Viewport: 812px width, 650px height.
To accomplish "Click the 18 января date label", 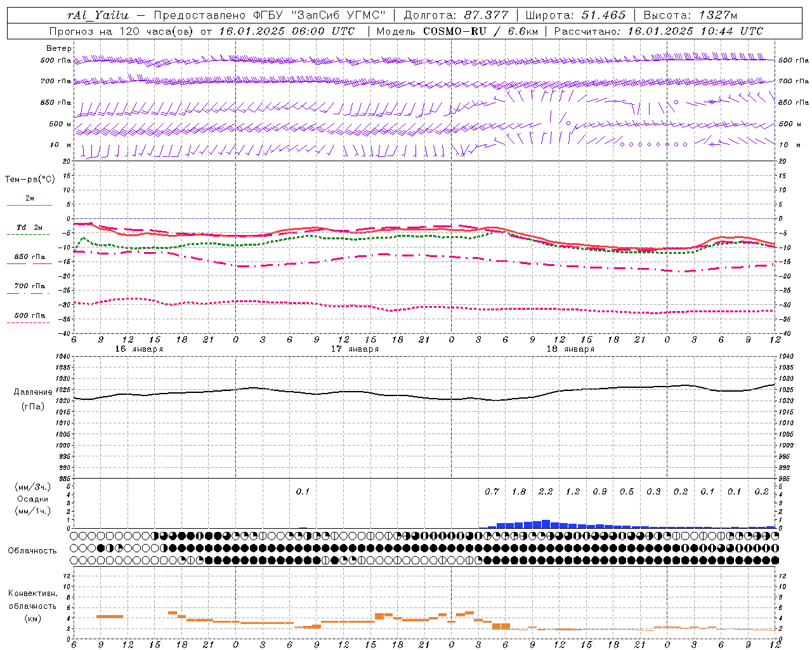I will pos(570,349).
